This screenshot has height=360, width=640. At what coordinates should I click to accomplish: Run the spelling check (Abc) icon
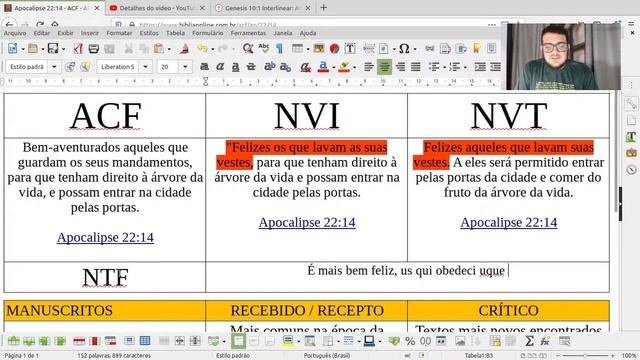click(263, 48)
